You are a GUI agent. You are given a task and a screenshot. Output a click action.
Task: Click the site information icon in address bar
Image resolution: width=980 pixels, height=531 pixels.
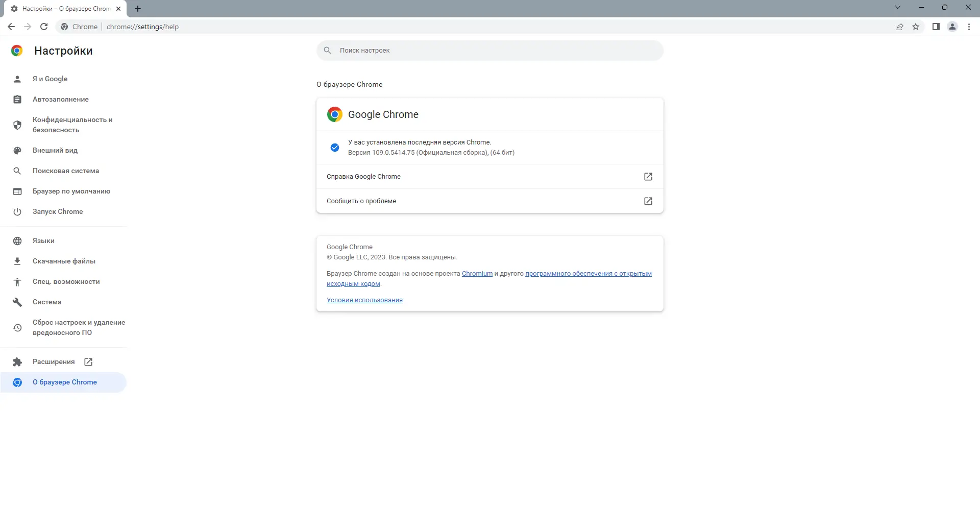[64, 27]
